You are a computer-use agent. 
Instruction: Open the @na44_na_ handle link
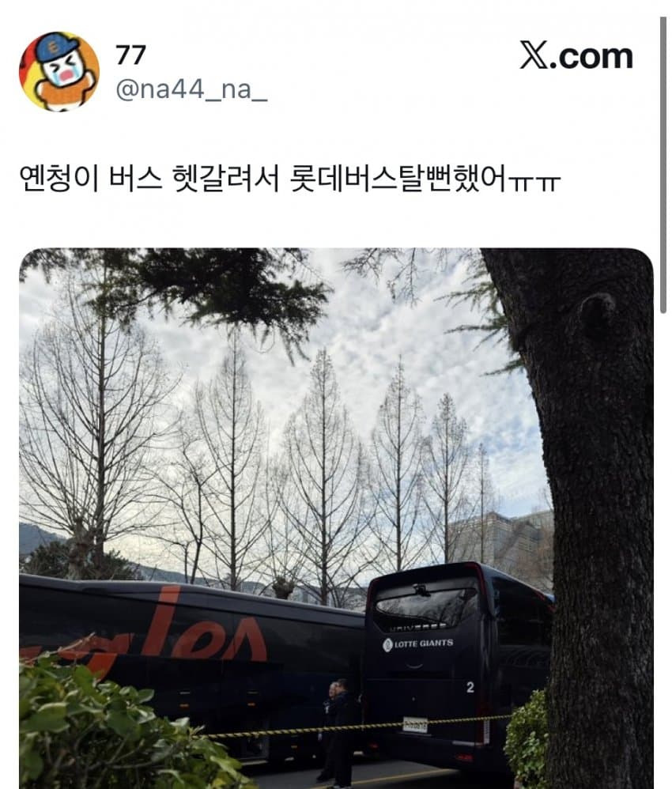tap(191, 90)
